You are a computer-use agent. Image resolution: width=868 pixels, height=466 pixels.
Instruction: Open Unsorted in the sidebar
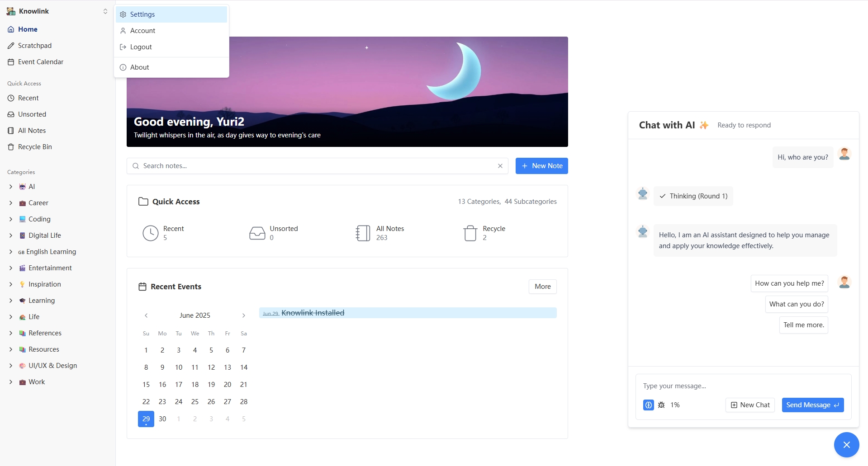58,114
